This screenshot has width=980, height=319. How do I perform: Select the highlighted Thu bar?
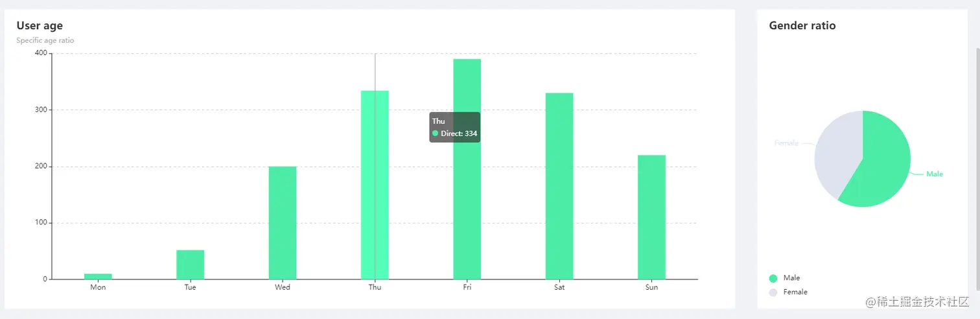[375, 185]
